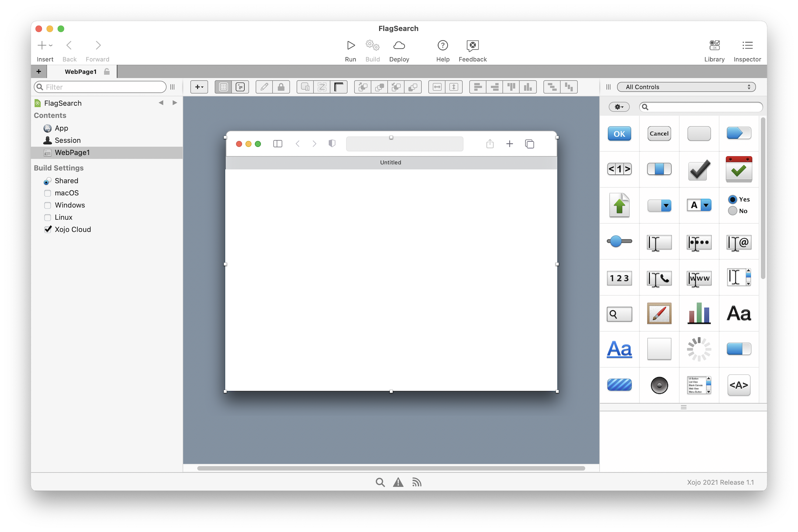Switch to the WebPage1 tab
Viewport: 798px width, 532px height.
[81, 72]
